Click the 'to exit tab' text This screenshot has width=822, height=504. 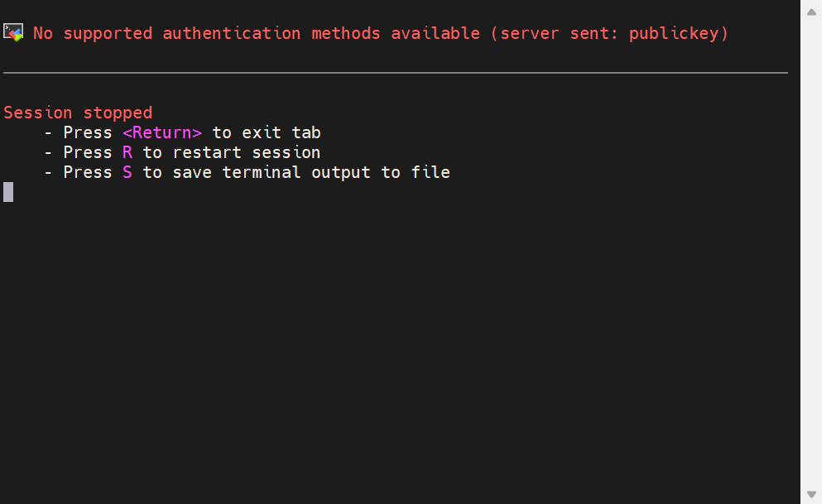coord(267,132)
